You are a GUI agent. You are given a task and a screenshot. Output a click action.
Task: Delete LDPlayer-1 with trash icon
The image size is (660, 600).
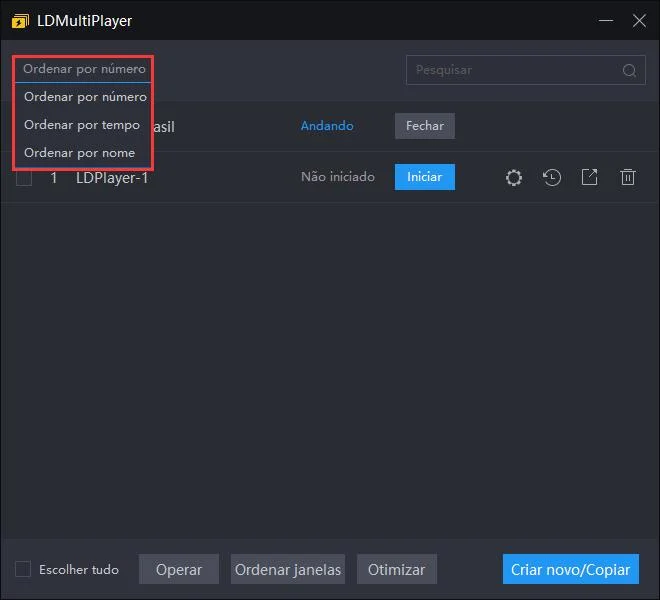628,177
